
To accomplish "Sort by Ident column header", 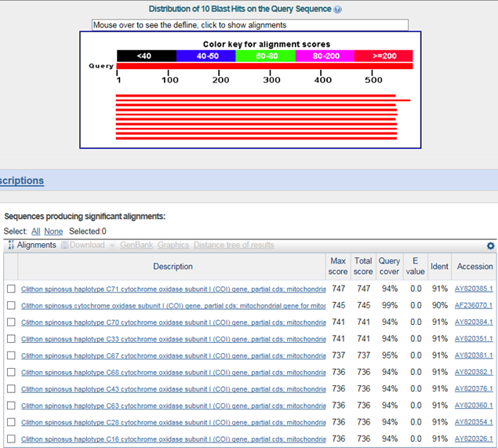I will 439,266.
